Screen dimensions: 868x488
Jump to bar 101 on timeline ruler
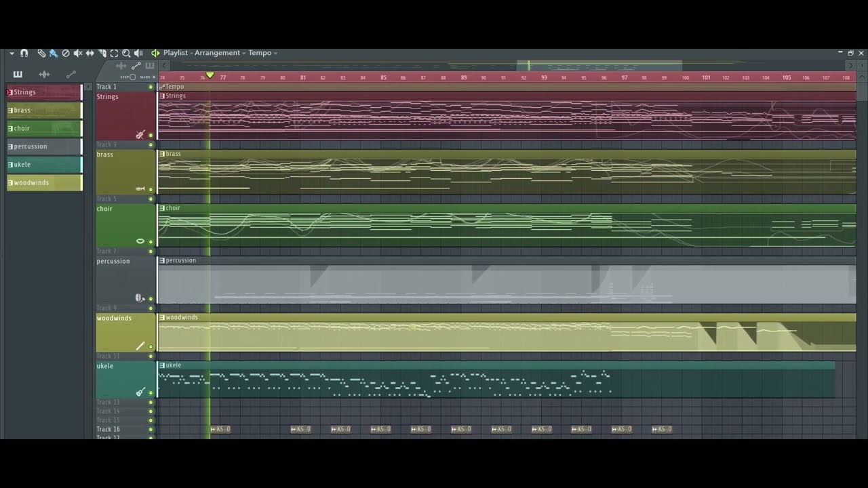[x=706, y=77]
